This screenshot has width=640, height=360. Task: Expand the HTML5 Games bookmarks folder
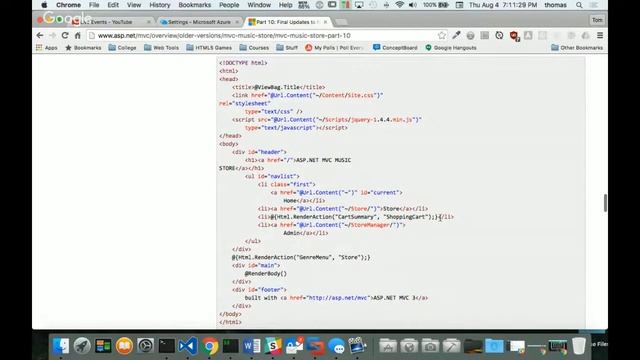tap(209, 48)
